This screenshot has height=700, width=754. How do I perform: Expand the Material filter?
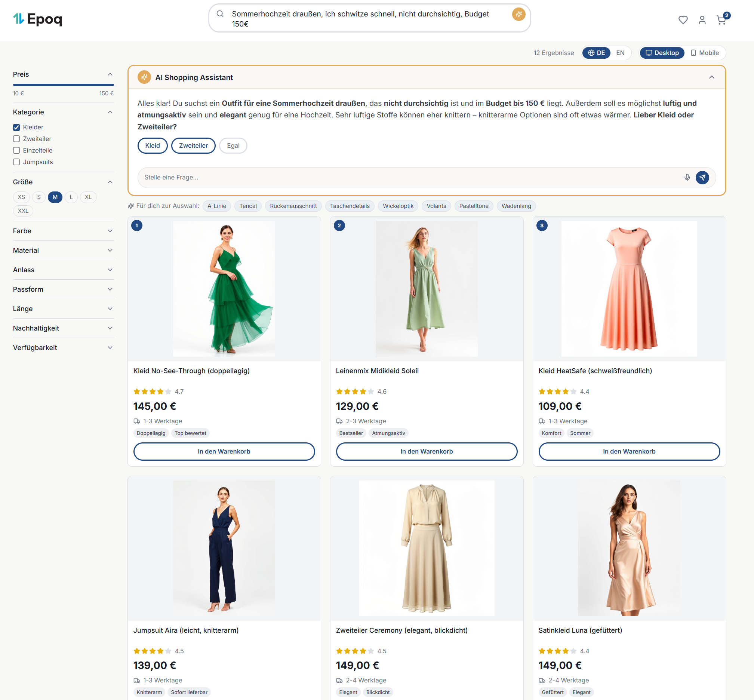click(63, 251)
